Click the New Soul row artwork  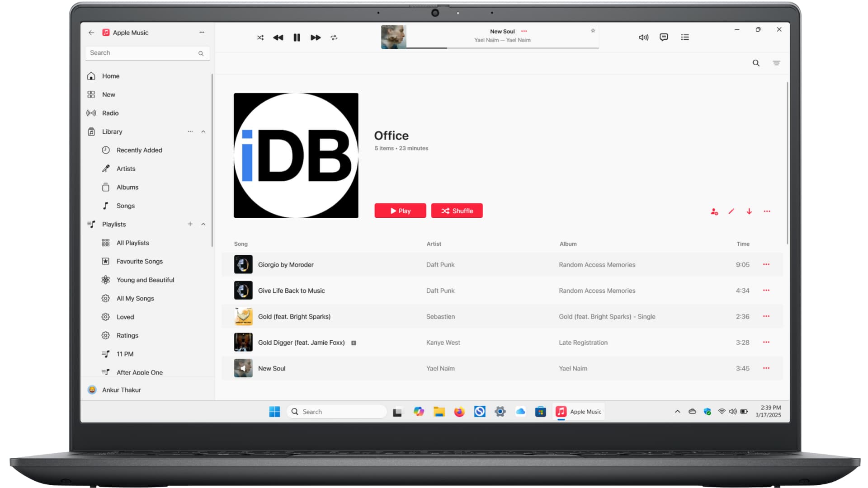pos(243,368)
